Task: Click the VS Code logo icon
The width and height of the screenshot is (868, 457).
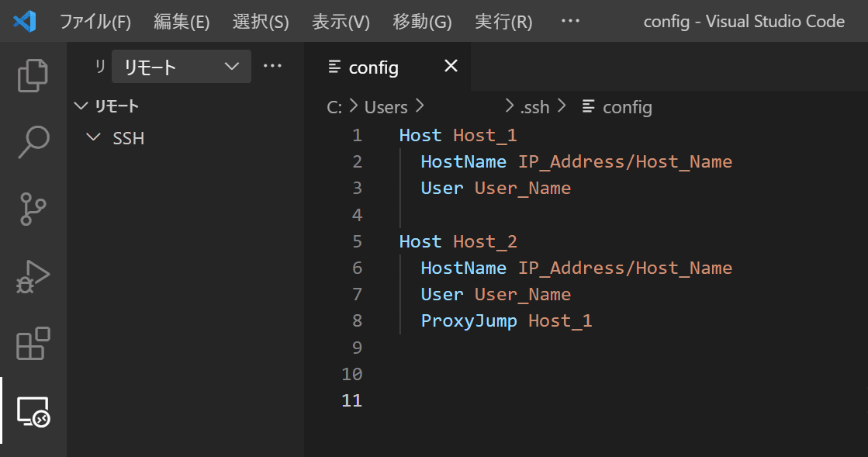Action: click(x=25, y=22)
